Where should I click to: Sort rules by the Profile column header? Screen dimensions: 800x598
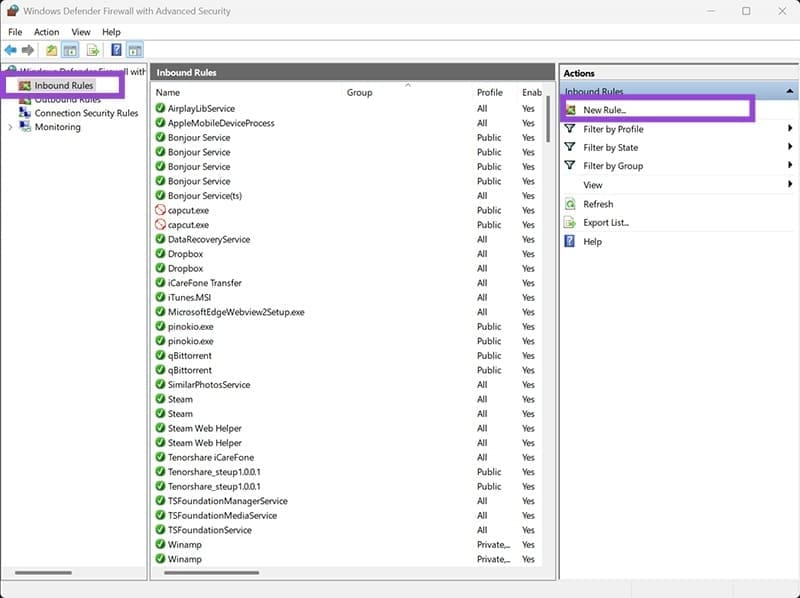(489, 92)
